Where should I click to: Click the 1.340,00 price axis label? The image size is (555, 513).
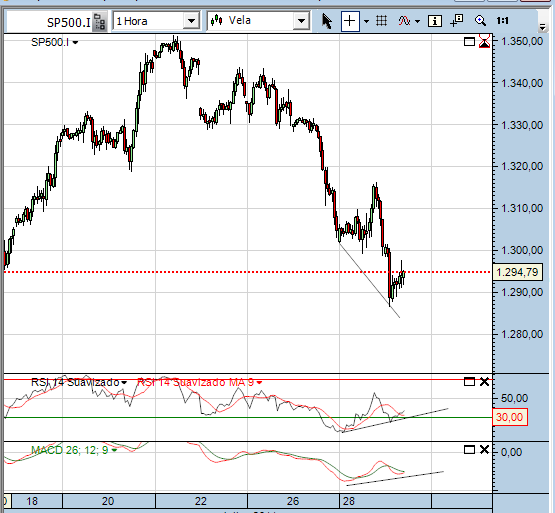click(522, 83)
